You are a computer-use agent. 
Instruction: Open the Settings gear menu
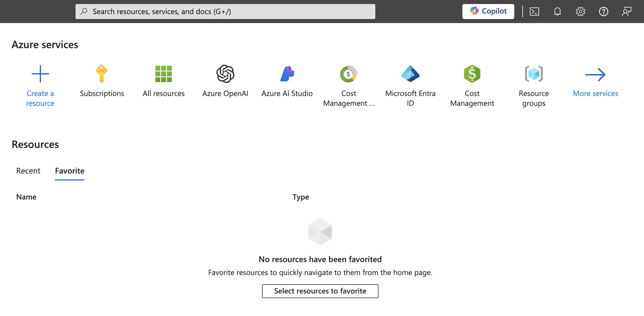[x=580, y=11]
